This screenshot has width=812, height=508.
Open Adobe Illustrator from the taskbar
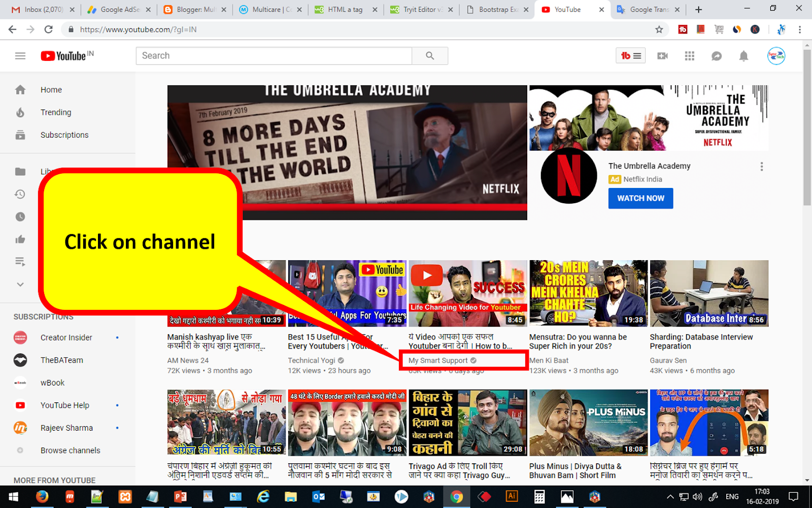coord(512,497)
